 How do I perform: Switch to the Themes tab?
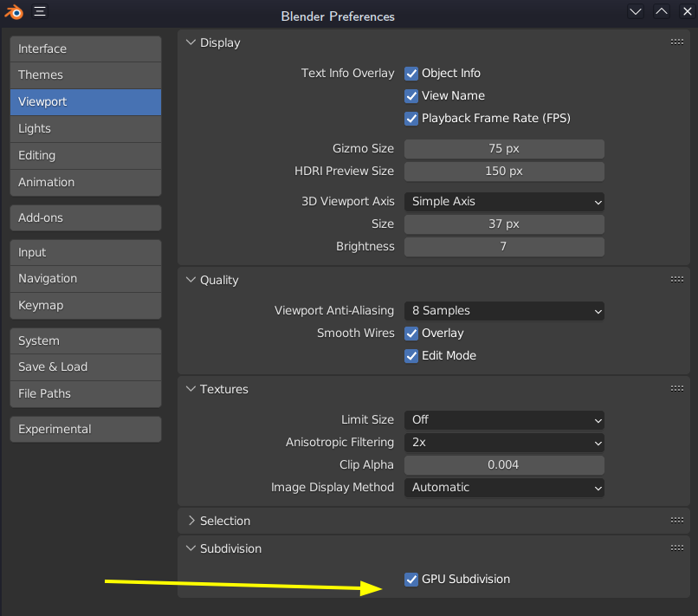point(86,75)
